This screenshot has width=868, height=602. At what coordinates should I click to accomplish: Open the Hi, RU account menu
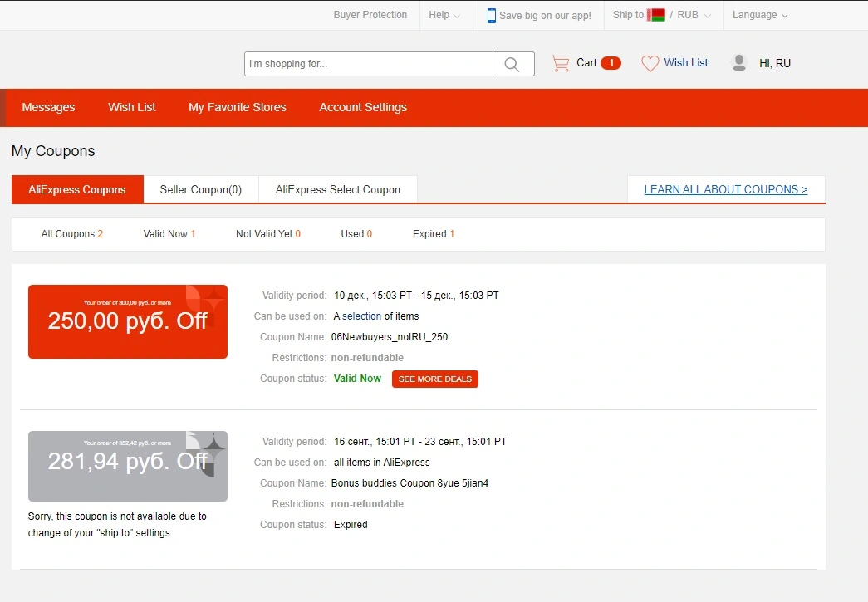coord(774,64)
